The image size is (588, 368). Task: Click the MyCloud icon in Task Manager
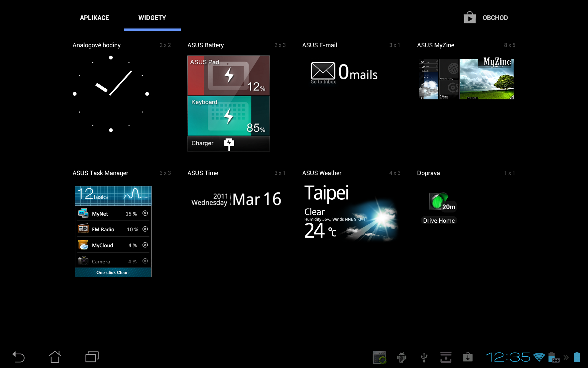tap(83, 245)
